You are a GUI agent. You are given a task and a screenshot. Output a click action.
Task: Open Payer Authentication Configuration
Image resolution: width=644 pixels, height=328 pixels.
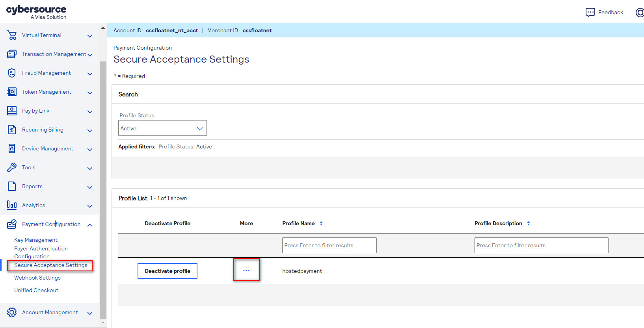(41, 252)
